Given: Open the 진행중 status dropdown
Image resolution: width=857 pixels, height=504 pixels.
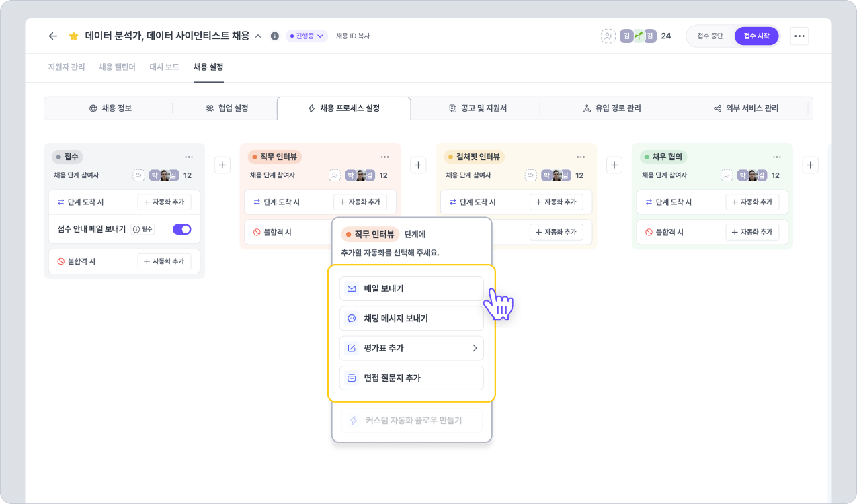Looking at the screenshot, I should [x=307, y=36].
